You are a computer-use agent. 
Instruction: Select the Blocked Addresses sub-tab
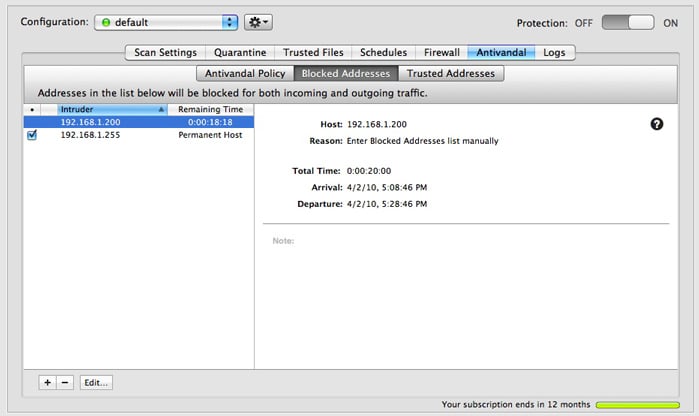(x=345, y=74)
